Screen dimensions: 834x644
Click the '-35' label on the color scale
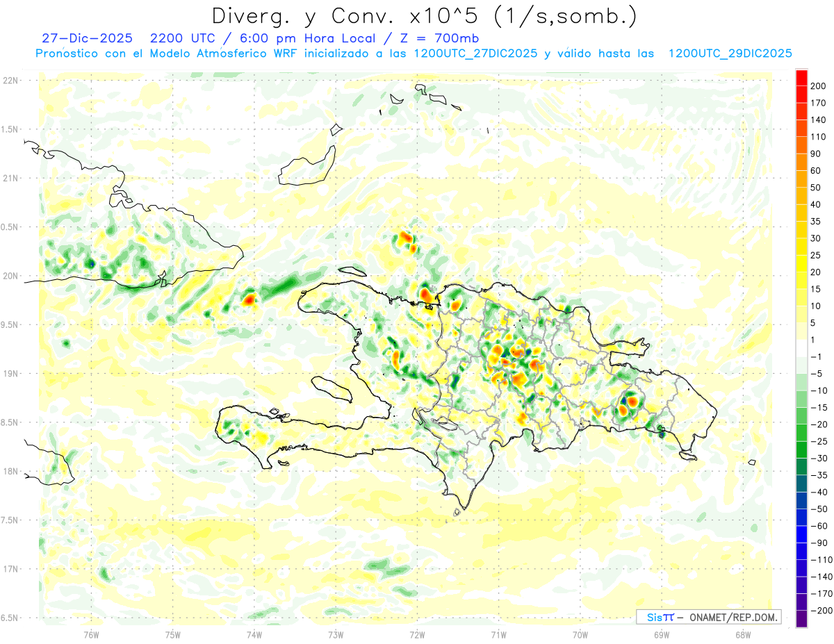821,474
